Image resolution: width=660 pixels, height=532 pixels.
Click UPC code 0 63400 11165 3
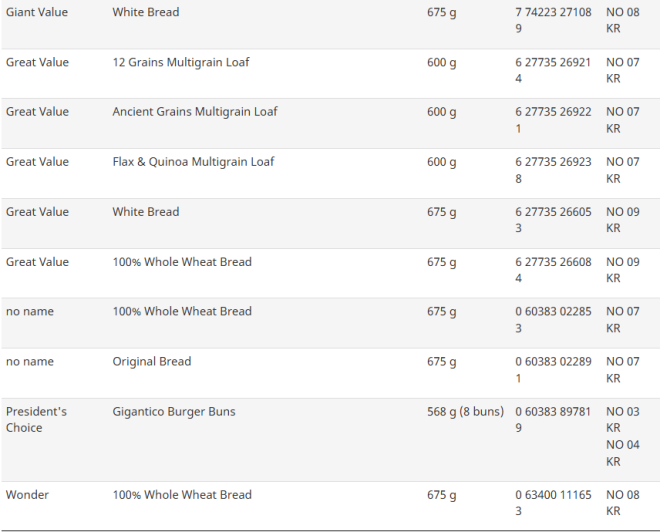(x=553, y=503)
